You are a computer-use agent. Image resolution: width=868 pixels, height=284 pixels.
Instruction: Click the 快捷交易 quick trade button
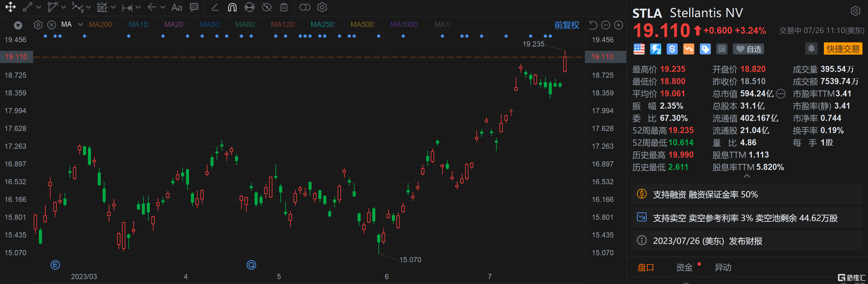(842, 49)
